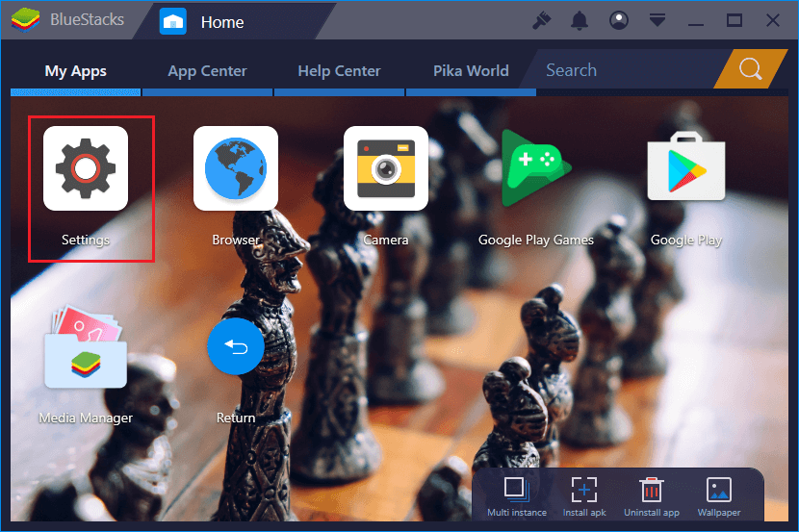Launch Google Play Games
The width and height of the screenshot is (799, 532).
[536, 168]
